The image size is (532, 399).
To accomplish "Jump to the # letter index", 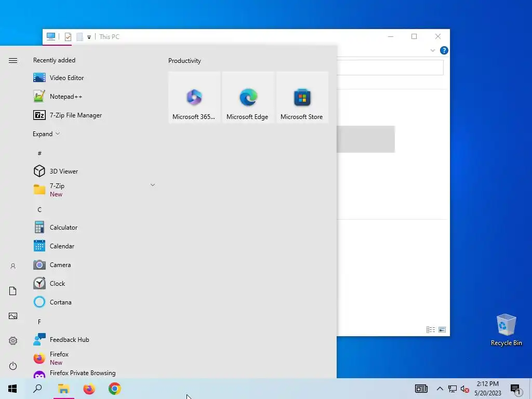I will coord(39,153).
